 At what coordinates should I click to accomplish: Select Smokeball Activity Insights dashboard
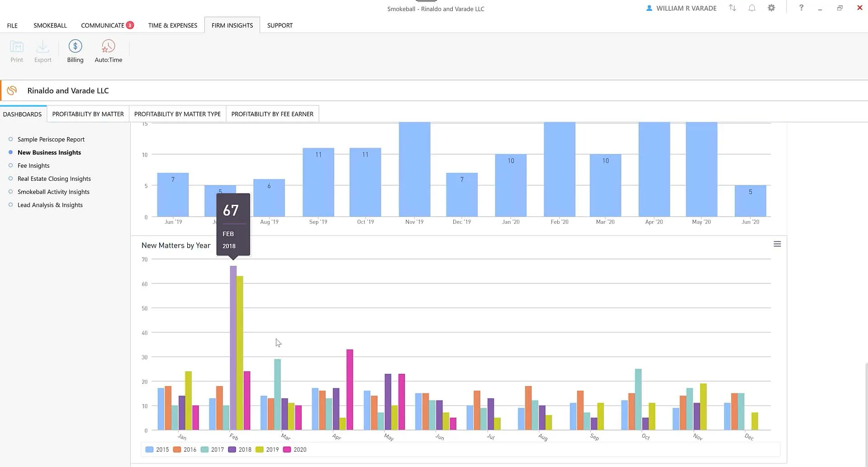click(53, 192)
